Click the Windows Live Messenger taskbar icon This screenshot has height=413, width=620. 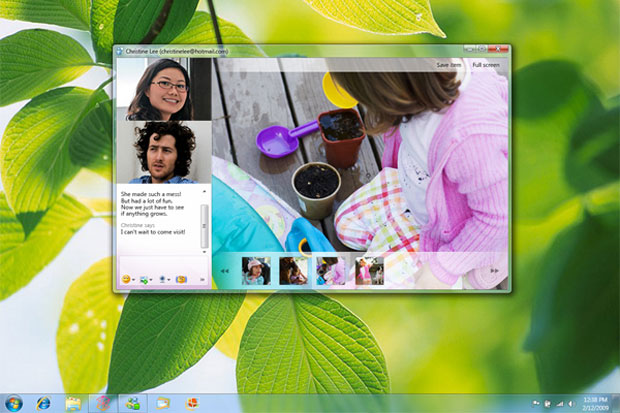click(x=132, y=404)
